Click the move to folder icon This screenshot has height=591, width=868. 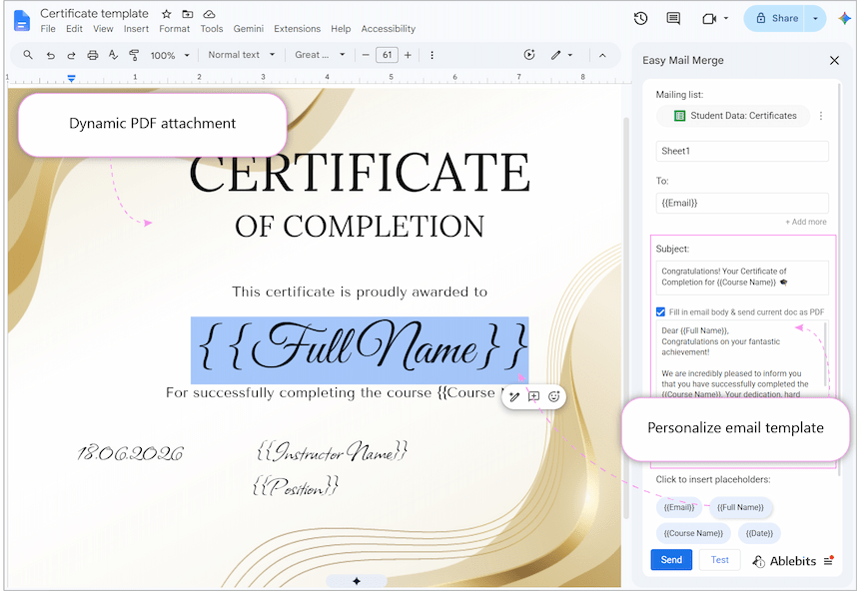point(188,14)
